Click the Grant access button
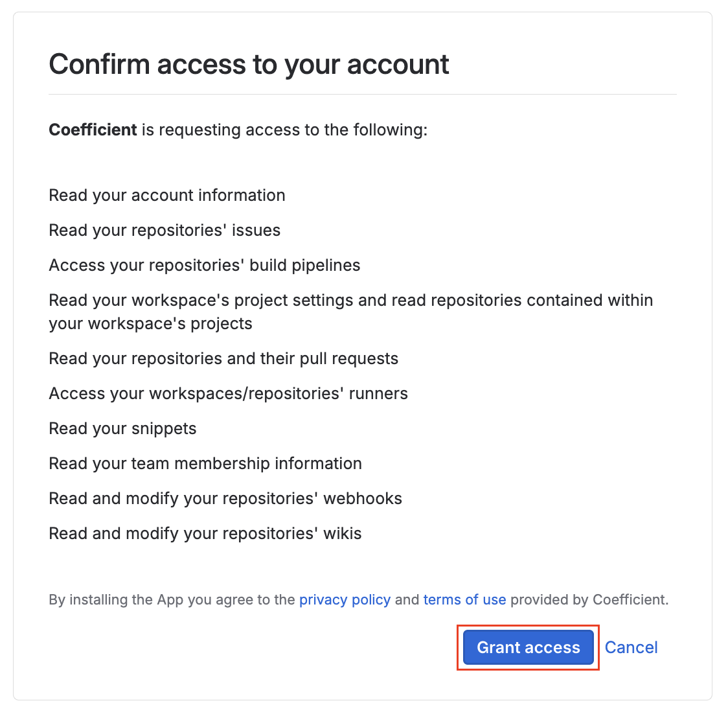This screenshot has width=728, height=714. click(x=529, y=647)
